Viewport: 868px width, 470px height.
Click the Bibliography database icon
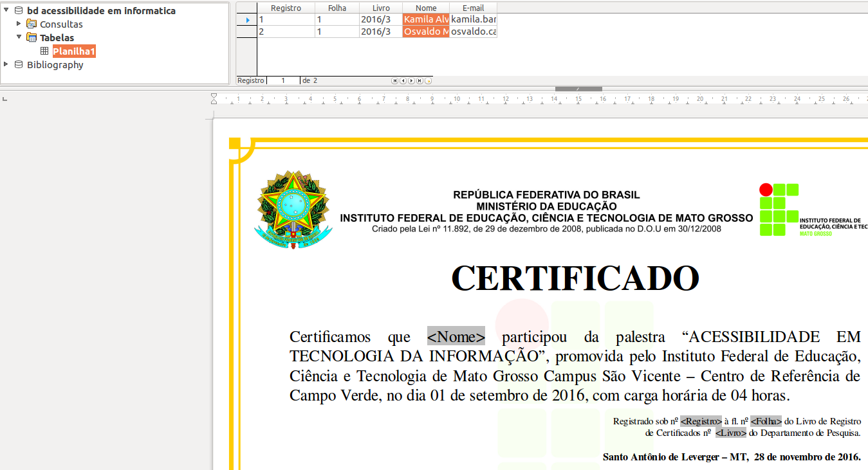click(x=19, y=64)
